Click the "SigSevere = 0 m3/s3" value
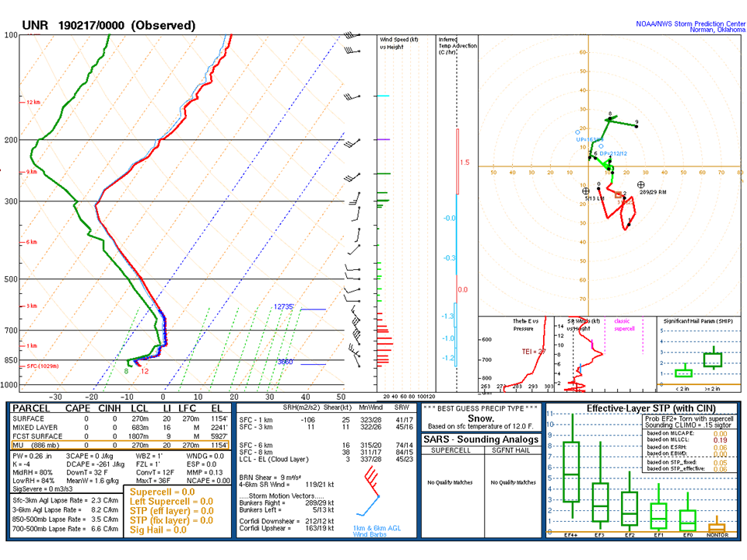Image resolution: width=747 pixels, height=560 pixels. (42, 488)
